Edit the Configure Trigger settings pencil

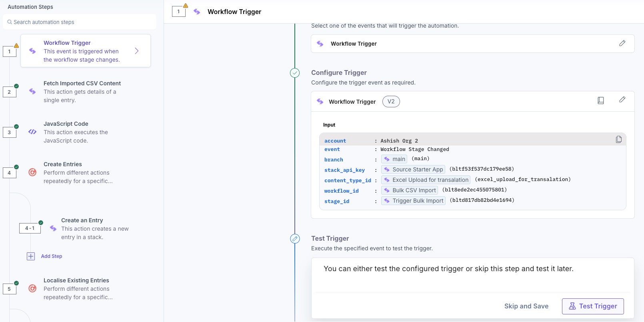[622, 100]
